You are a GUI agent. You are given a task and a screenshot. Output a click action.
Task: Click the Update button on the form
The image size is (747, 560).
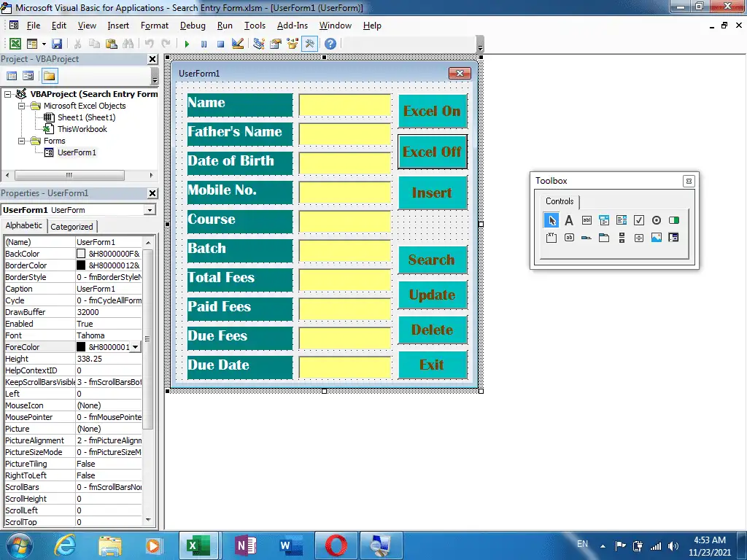(x=433, y=295)
